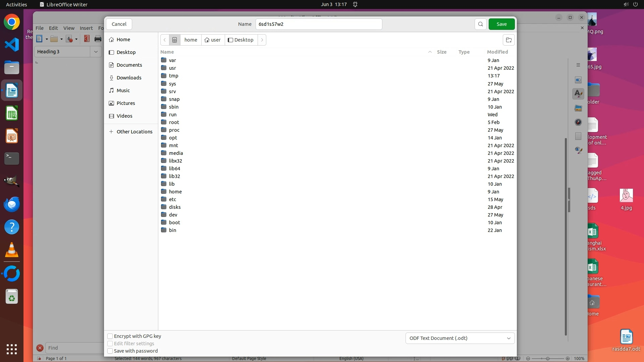Open the Edit menu

pyautogui.click(x=53, y=28)
